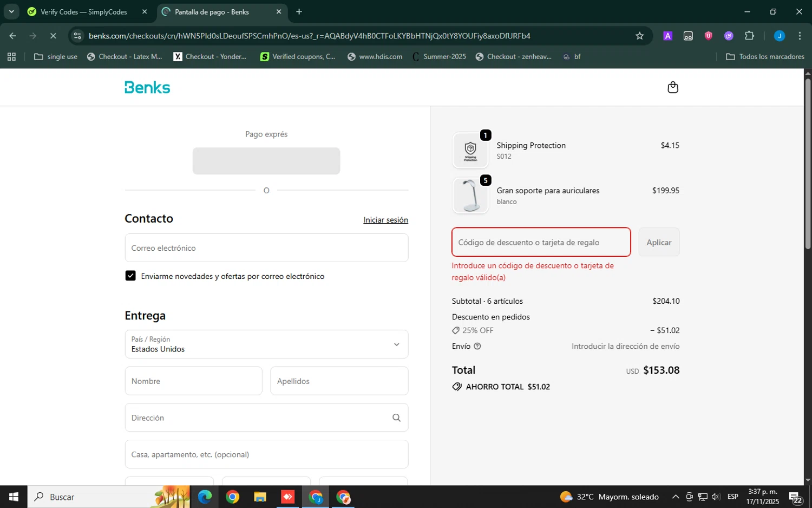Open the tab search dropdown arrow
Screen dimensions: 812x508
(11, 11)
